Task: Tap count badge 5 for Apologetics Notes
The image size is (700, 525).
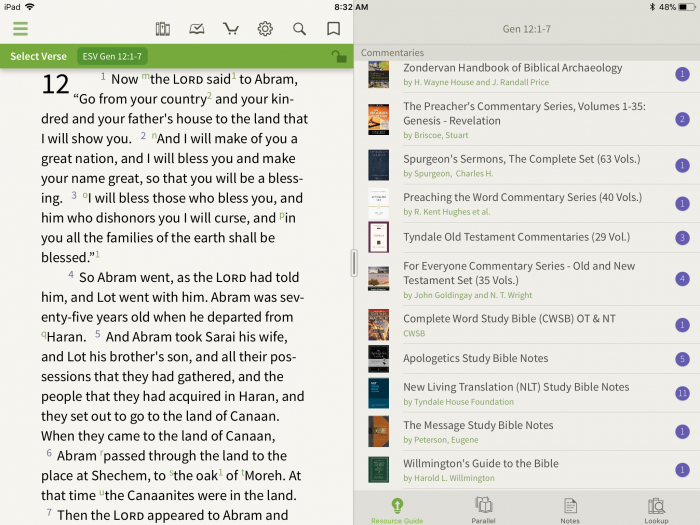Action: click(x=682, y=358)
